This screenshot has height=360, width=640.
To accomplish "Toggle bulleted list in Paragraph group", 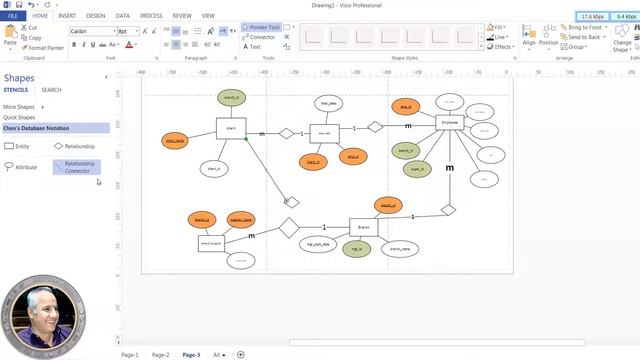I will [198, 31].
